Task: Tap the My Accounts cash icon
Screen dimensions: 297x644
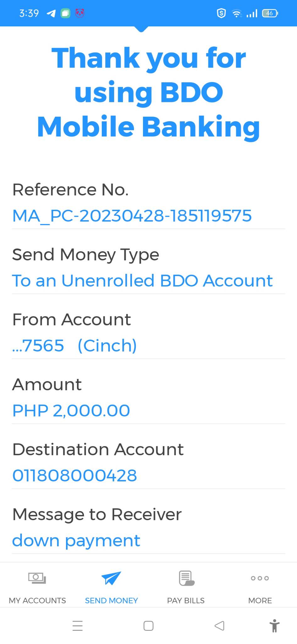Action: point(37,578)
